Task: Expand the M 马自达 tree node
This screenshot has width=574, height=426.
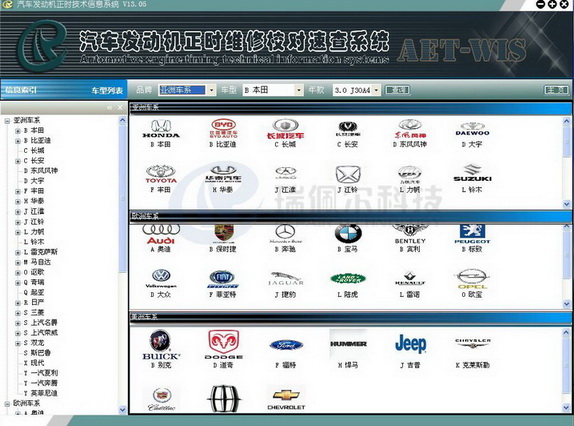Action: pos(18,262)
